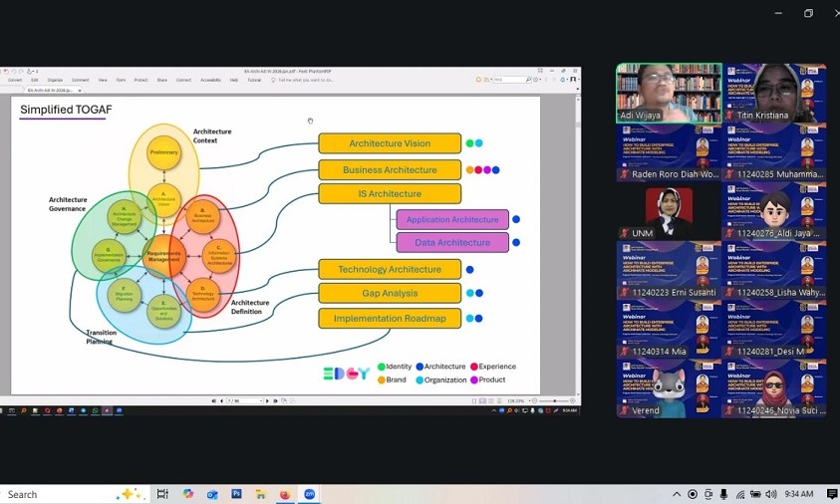Image resolution: width=840 pixels, height=504 pixels.
Task: Open the Comment menu tab
Action: click(80, 80)
